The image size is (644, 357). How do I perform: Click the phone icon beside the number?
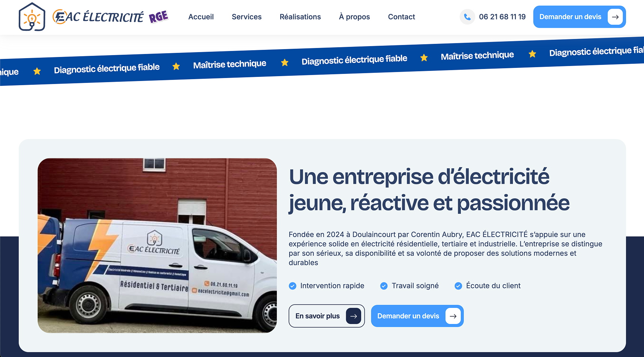tap(467, 17)
